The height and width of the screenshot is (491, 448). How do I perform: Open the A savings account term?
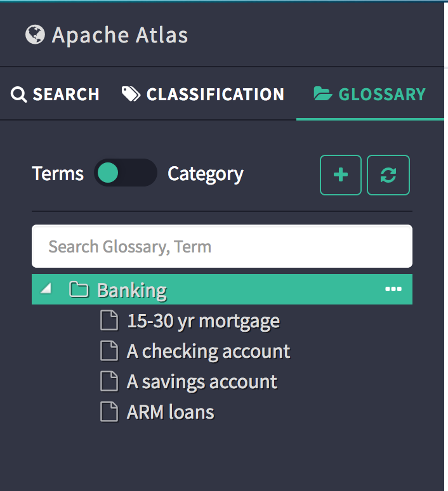point(202,382)
